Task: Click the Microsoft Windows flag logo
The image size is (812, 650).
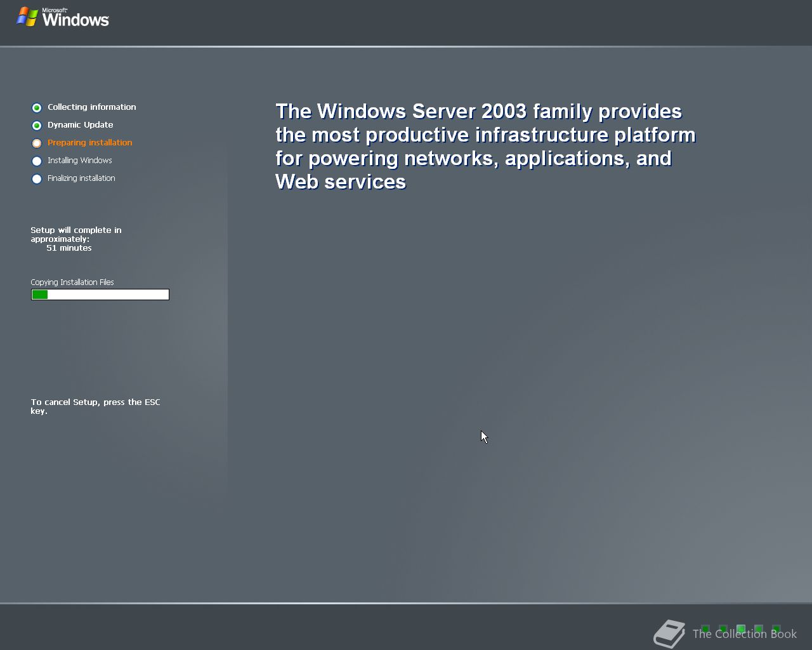Action: click(x=27, y=17)
